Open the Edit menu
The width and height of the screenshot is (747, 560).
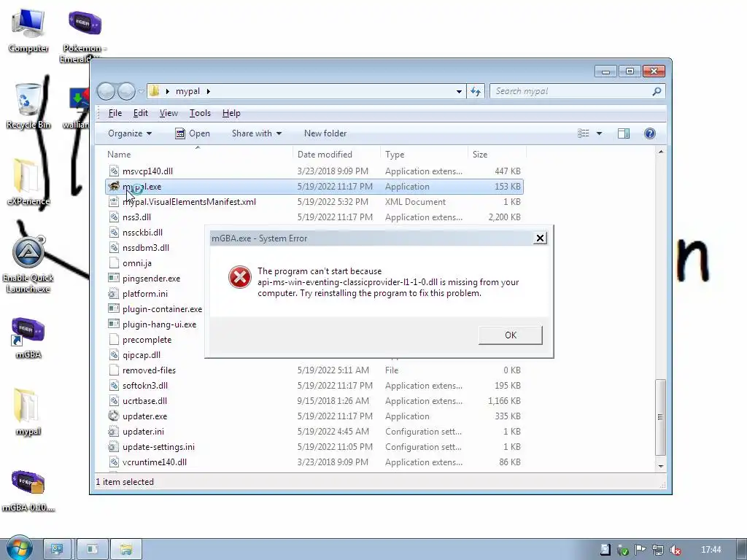click(x=140, y=113)
